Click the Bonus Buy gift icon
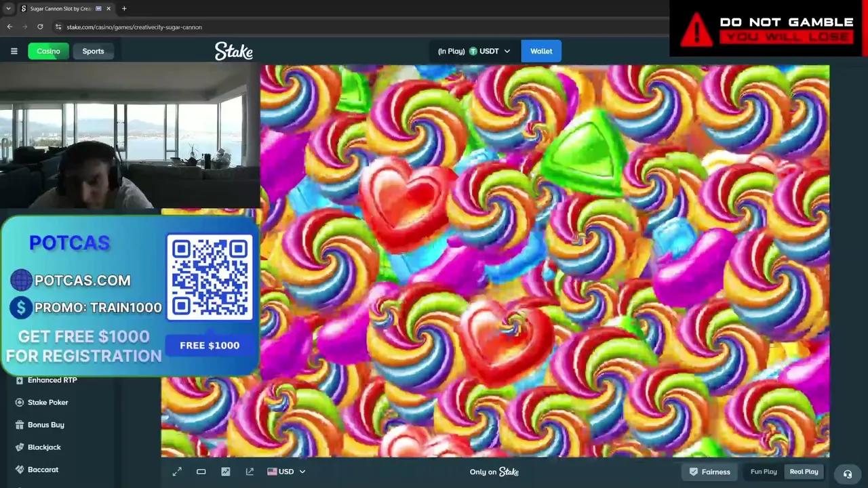The width and height of the screenshot is (868, 488). pos(20,425)
